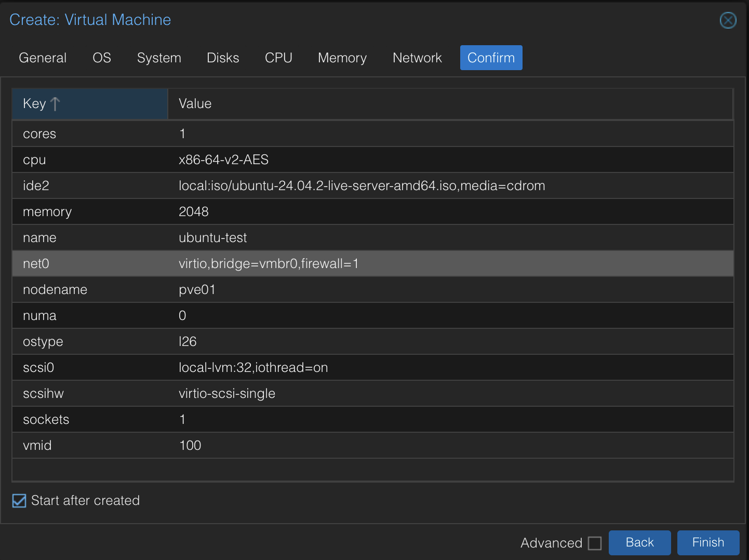Click the net0 network row

(268, 264)
